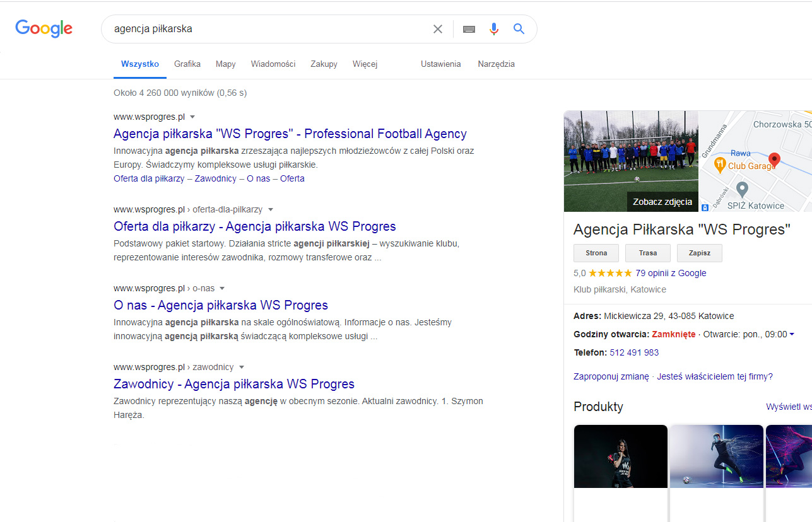Viewport: 812px width, 522px height.
Task: Open result O nas - Agencja piłkarska WS Progres
Action: pyautogui.click(x=221, y=305)
